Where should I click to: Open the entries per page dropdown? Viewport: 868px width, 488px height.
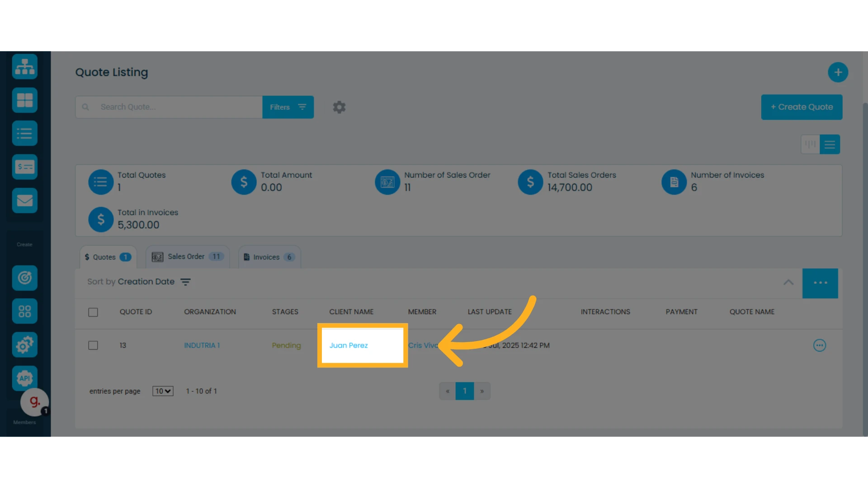pyautogui.click(x=163, y=391)
